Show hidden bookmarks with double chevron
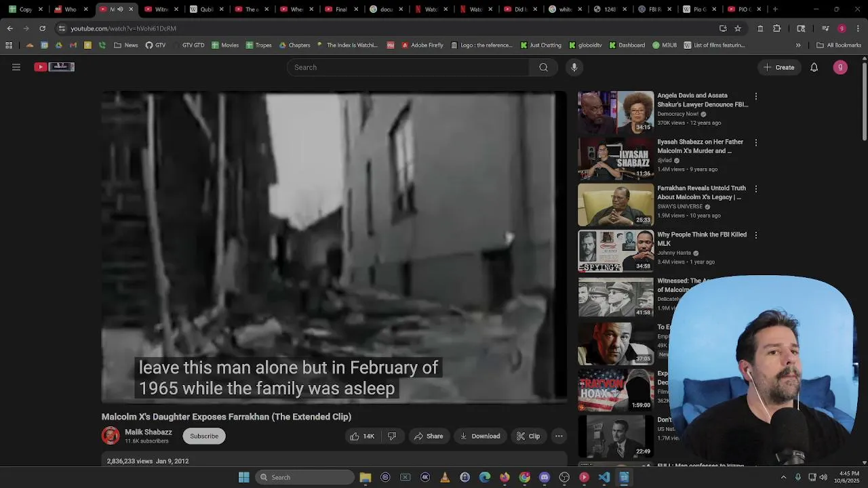The image size is (868, 488). (x=798, y=45)
